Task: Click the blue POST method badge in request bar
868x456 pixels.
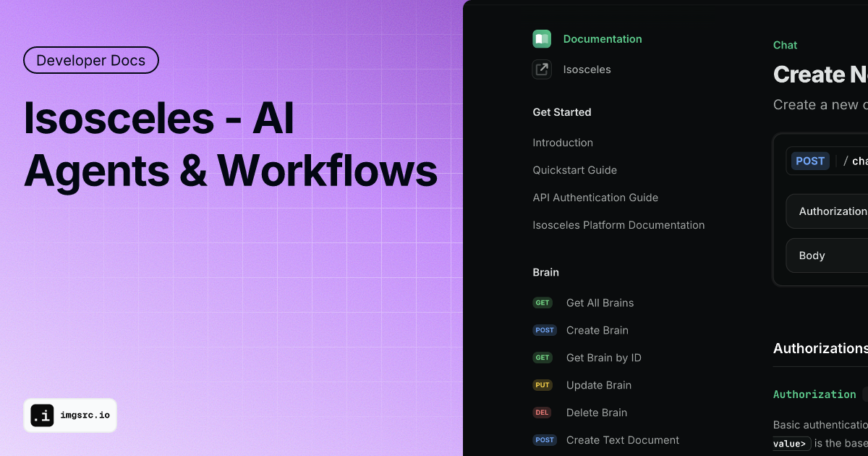Action: 810,161
